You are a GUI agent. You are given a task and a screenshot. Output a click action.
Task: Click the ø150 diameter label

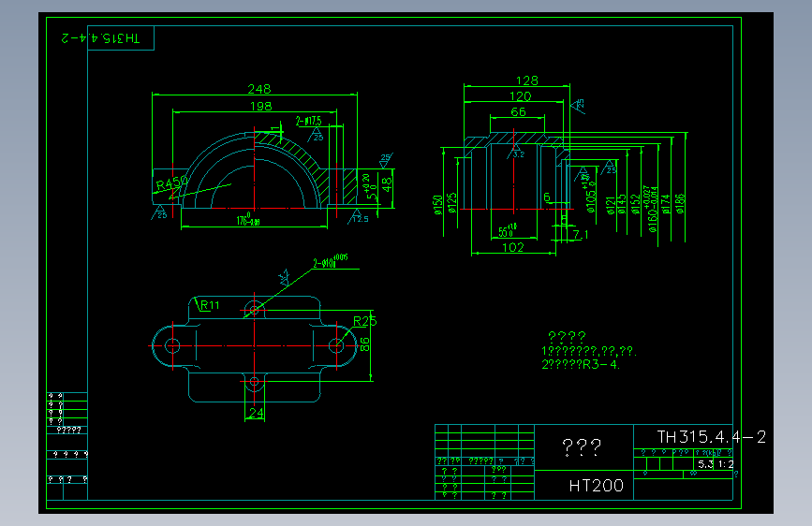[438, 204]
